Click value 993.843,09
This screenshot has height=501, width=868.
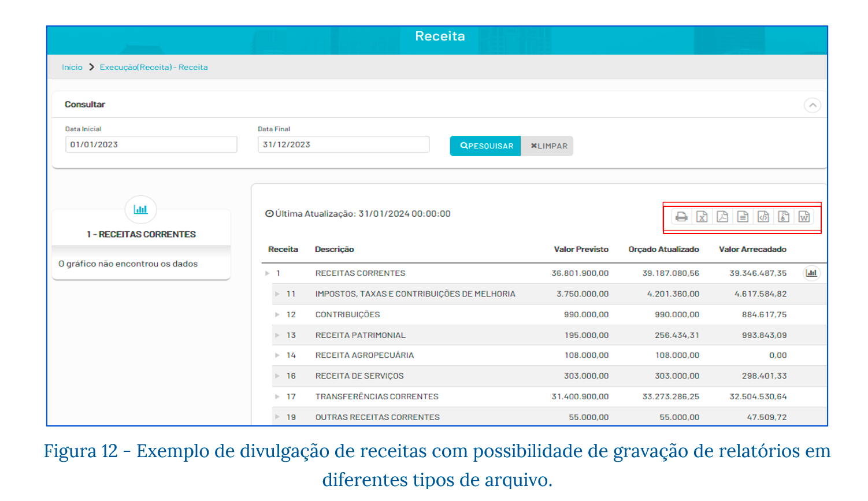765,335
